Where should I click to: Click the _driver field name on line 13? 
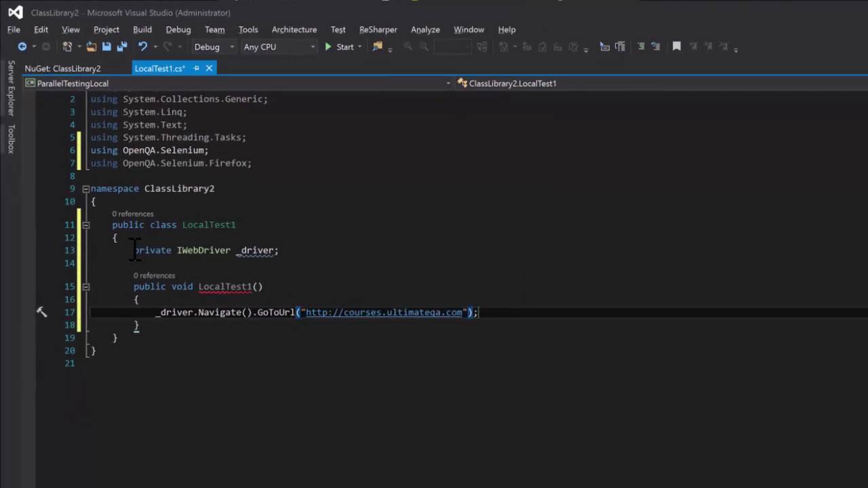[x=254, y=250]
